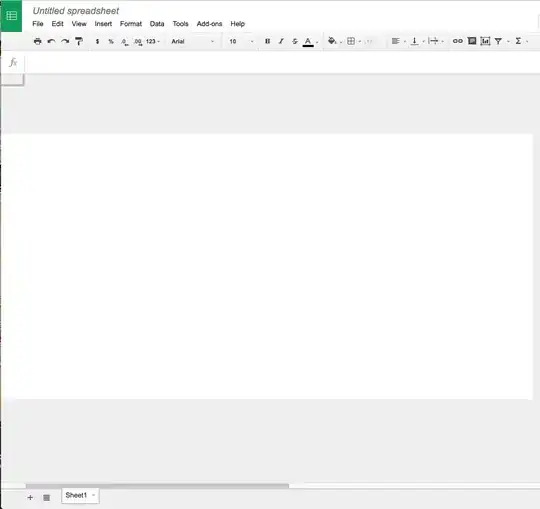The image size is (540, 509).
Task: Click the select-all corner box
Action: [12, 80]
